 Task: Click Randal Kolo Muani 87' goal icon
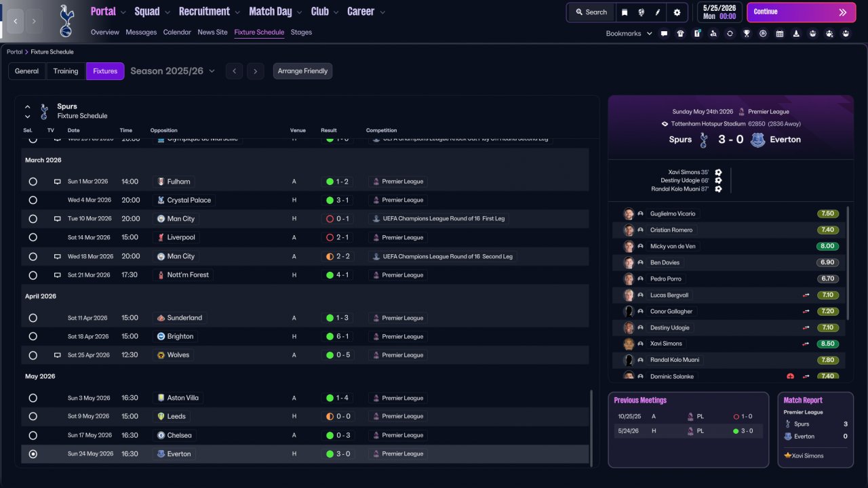point(718,189)
